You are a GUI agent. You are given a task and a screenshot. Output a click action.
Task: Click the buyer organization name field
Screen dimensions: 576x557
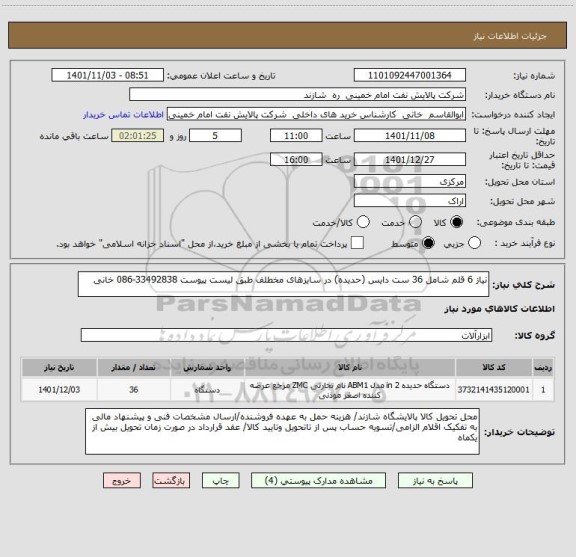[298, 95]
